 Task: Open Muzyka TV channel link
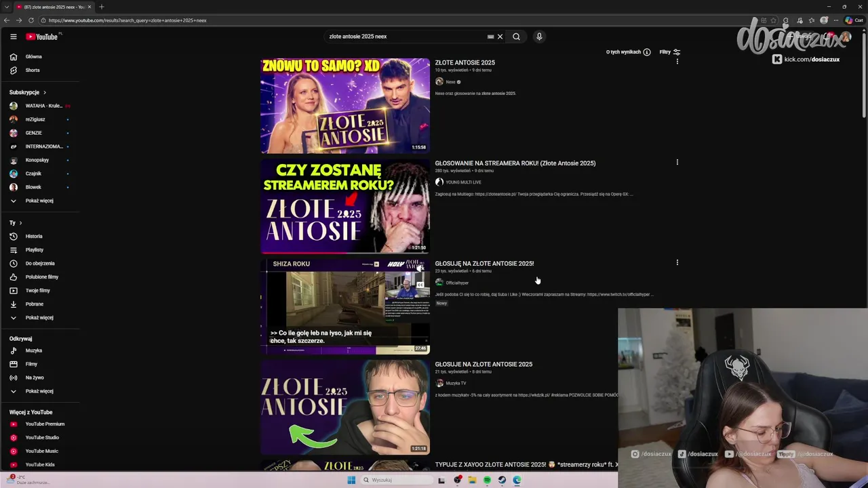pos(456,384)
